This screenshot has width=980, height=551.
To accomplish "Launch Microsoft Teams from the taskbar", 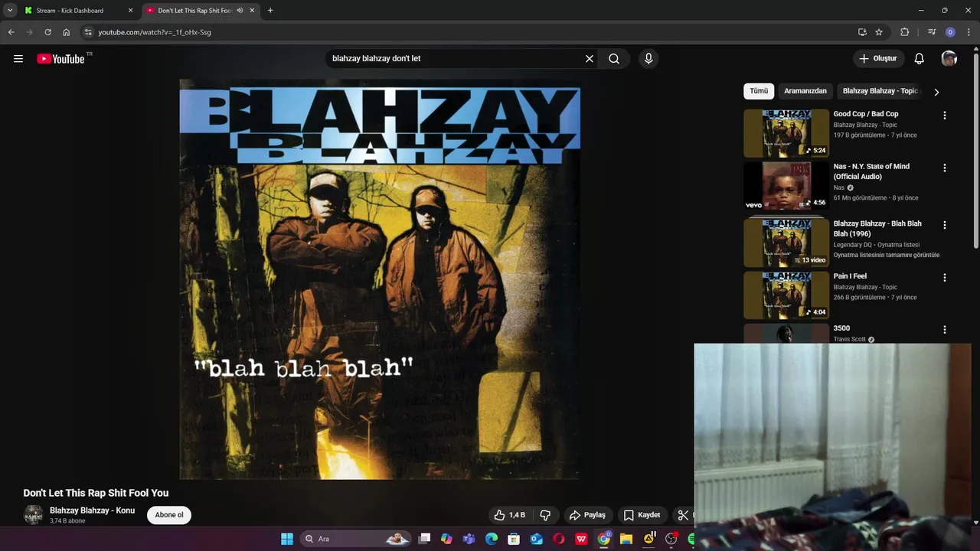I will pyautogui.click(x=469, y=539).
